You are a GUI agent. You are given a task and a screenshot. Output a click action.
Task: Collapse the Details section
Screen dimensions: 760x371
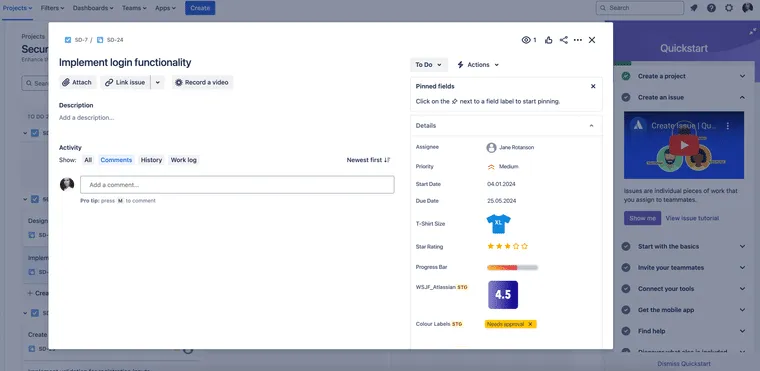pos(591,126)
